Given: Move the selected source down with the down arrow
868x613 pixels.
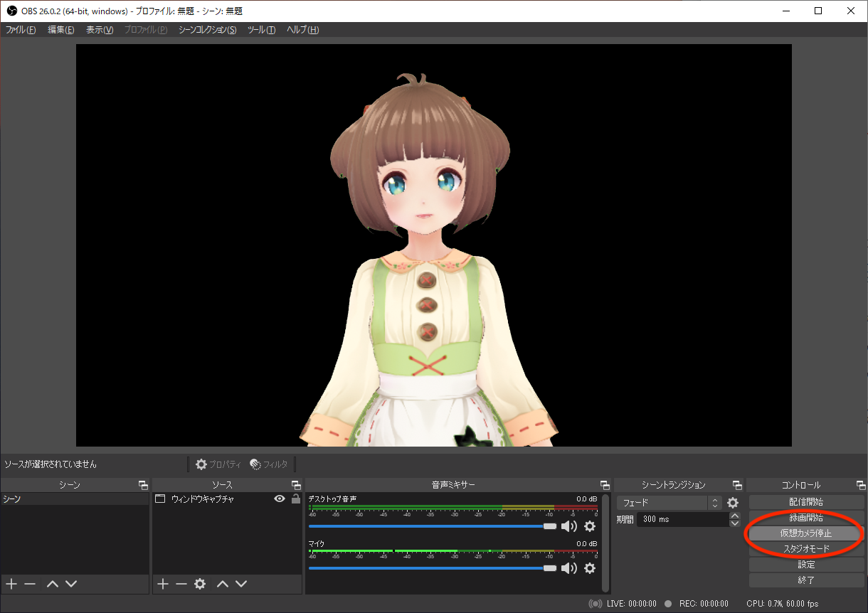Looking at the screenshot, I should pos(241,584).
